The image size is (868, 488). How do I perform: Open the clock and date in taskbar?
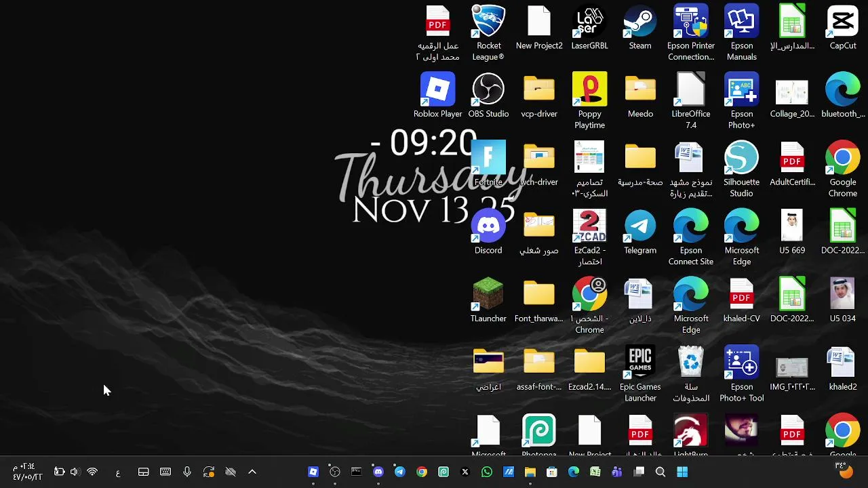pyautogui.click(x=27, y=472)
